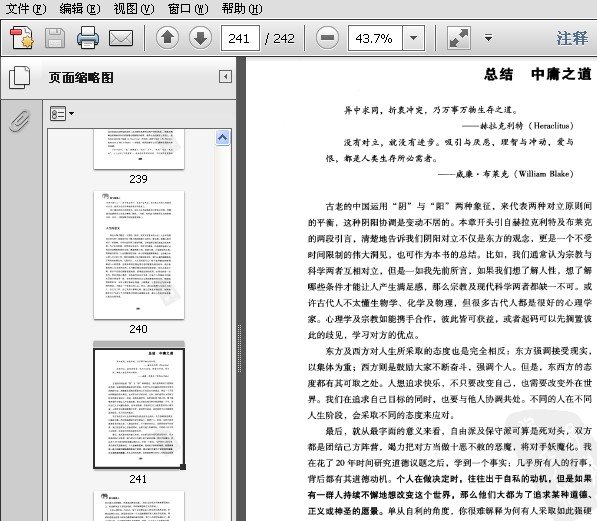Go to previous page with up arrow

[x=168, y=38]
